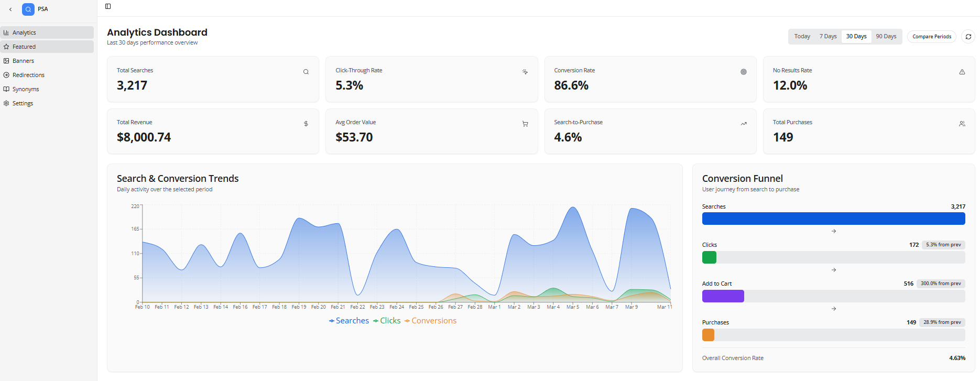Click the trend icon on Search-to-Purchase card
Image resolution: width=980 pixels, height=381 pixels.
click(x=744, y=124)
